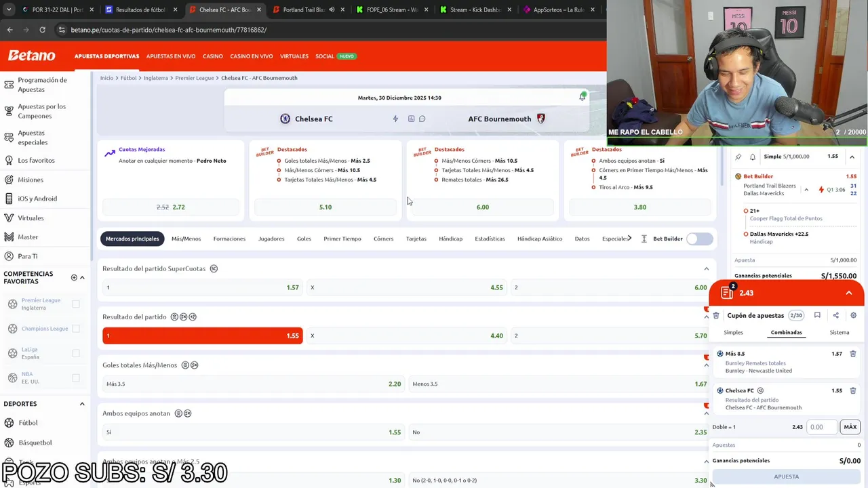This screenshot has width=868, height=488.
Task: Click the MÁX stake button
Action: 850,427
